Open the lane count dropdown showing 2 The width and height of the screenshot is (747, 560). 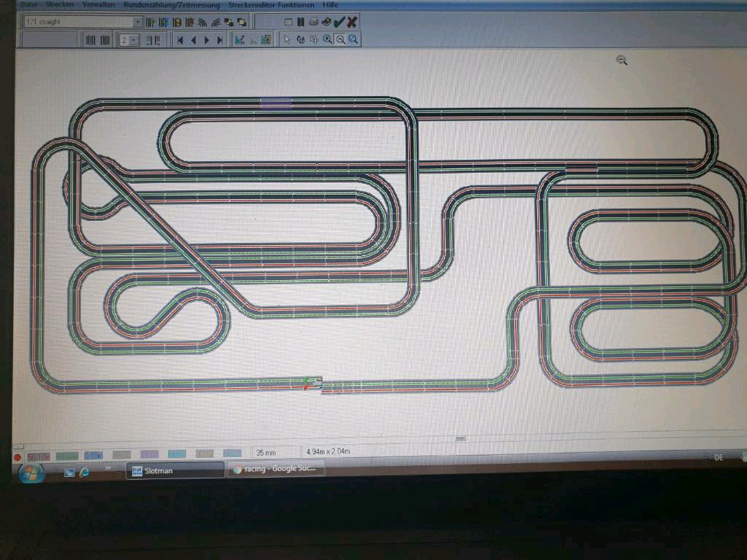tap(134, 40)
